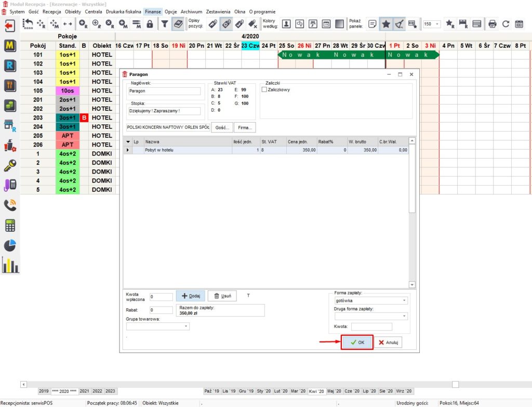
Task: Open the calculator icon in left sidebar
Action: pos(10,225)
